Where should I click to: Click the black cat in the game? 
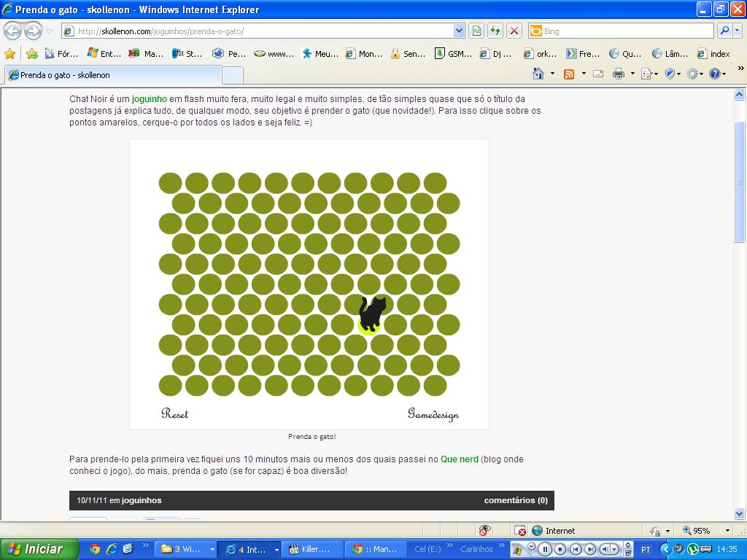point(371,314)
